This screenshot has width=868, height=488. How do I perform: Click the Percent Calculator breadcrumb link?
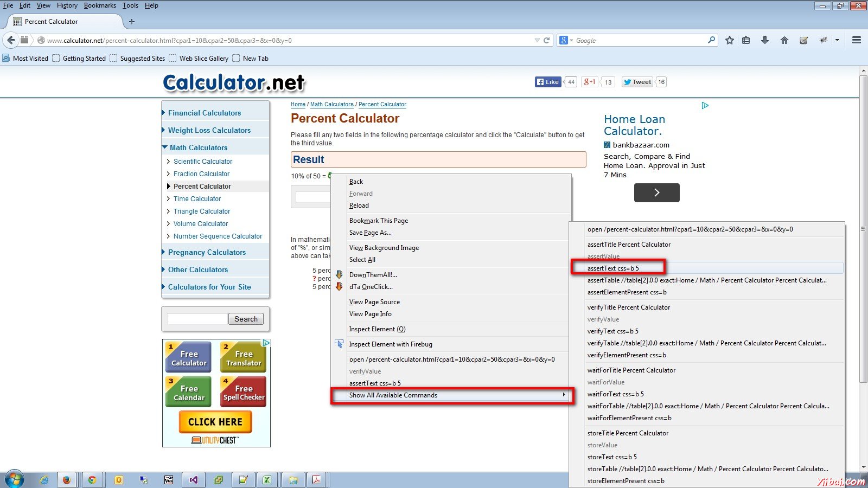[382, 104]
